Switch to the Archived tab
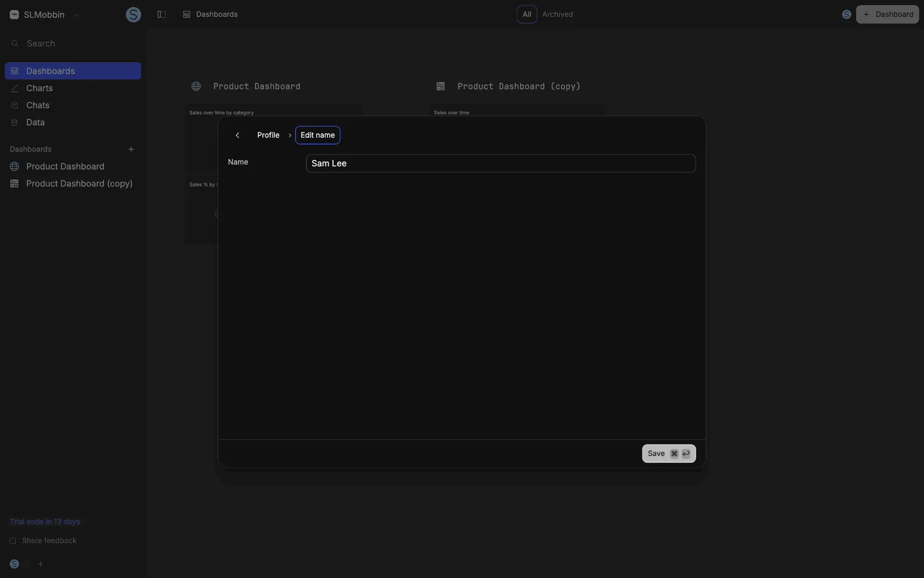 coord(557,14)
